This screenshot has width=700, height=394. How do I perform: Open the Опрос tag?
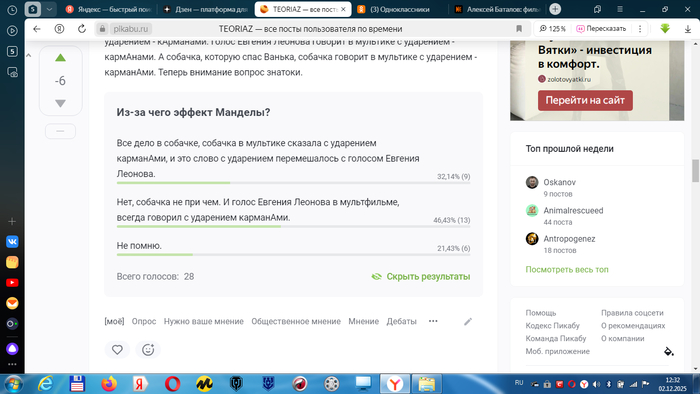tap(144, 321)
